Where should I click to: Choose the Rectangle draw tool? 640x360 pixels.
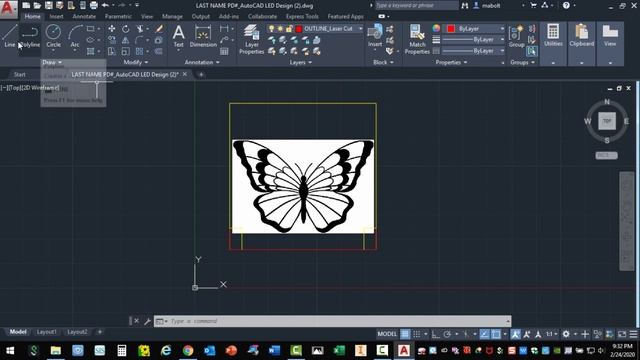91,29
